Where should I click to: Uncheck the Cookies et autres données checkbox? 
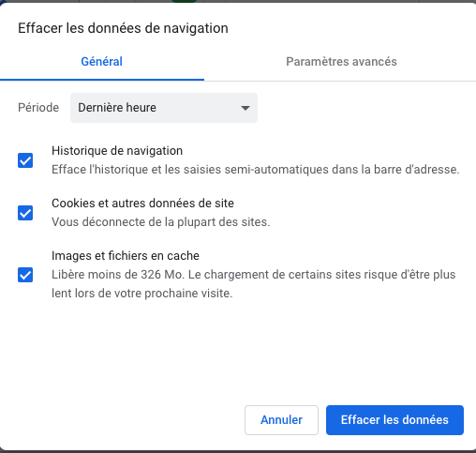click(25, 213)
